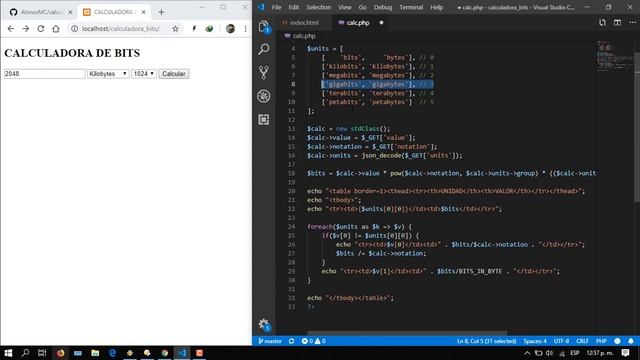Bookmark this page with the star
This screenshot has width=640, height=360.
175,29
